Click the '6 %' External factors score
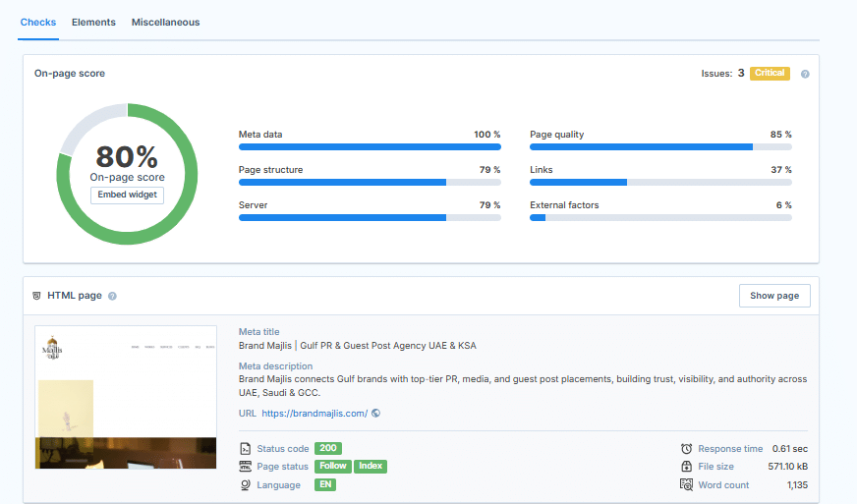The width and height of the screenshot is (857, 504). click(x=783, y=205)
